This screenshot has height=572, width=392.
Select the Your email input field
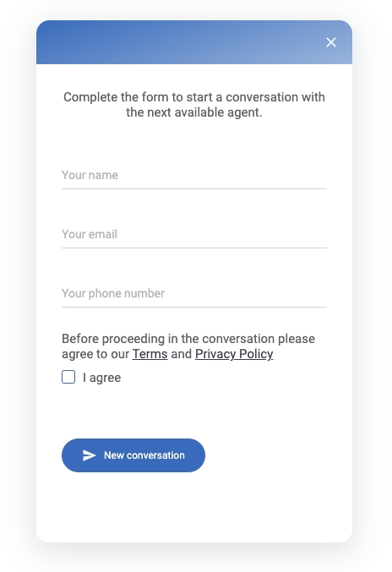coord(194,235)
